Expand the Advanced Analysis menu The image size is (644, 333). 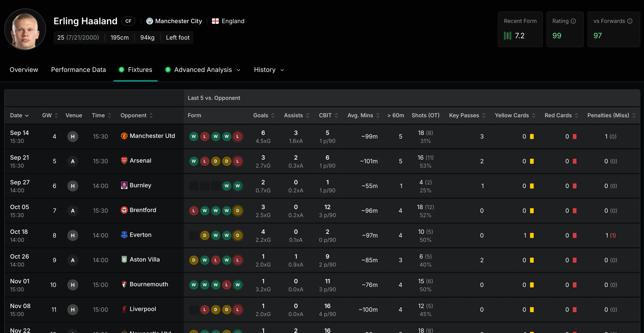(203, 70)
